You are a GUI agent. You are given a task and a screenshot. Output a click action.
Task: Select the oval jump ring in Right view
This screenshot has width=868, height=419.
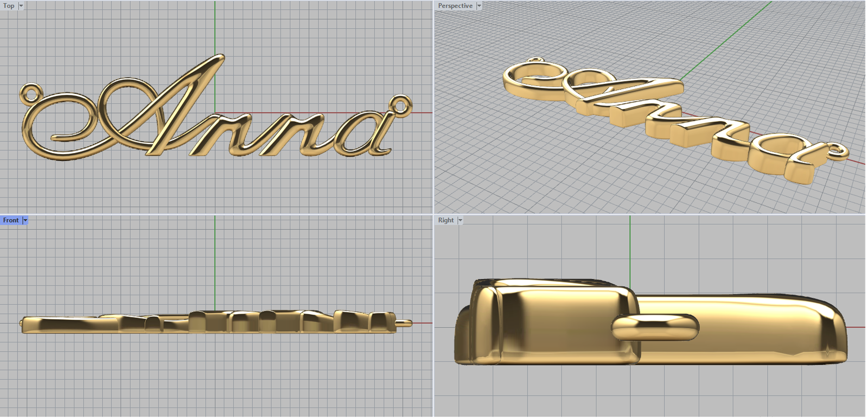[655, 327]
